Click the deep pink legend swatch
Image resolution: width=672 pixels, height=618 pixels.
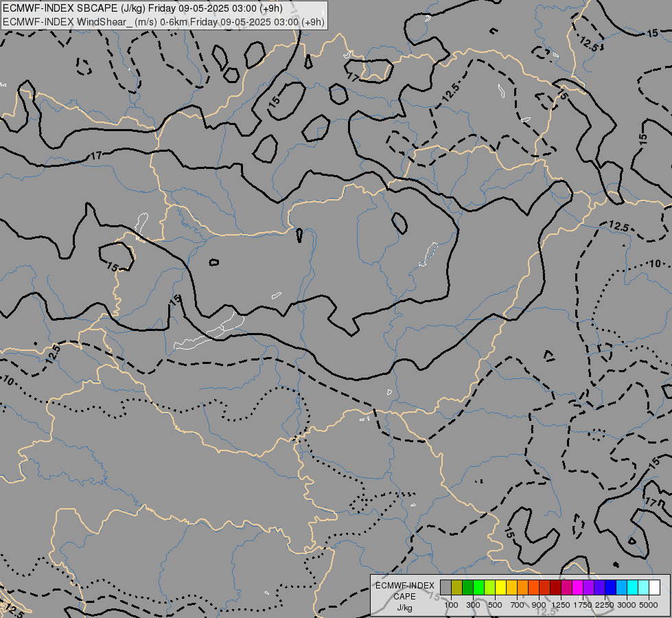(x=566, y=587)
